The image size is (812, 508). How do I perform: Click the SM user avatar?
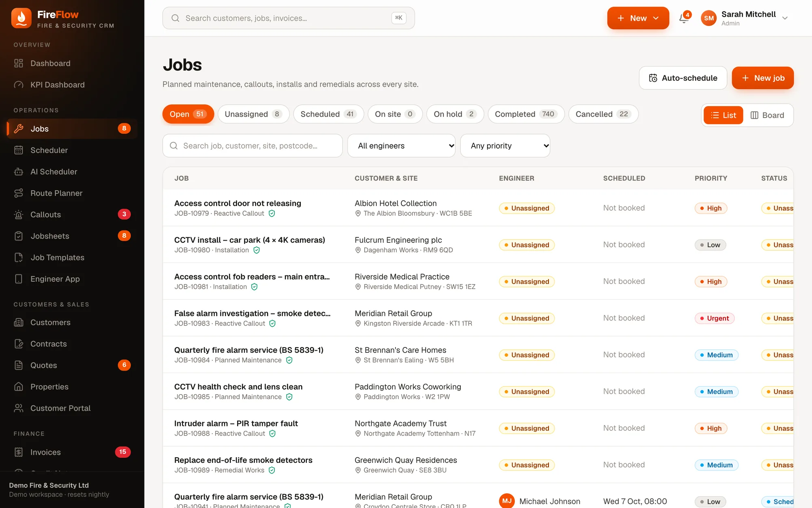pos(709,18)
